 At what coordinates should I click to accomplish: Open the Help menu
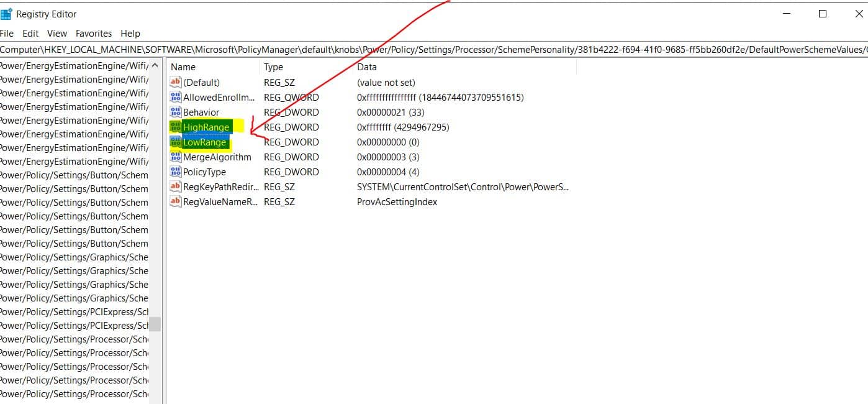tap(130, 34)
